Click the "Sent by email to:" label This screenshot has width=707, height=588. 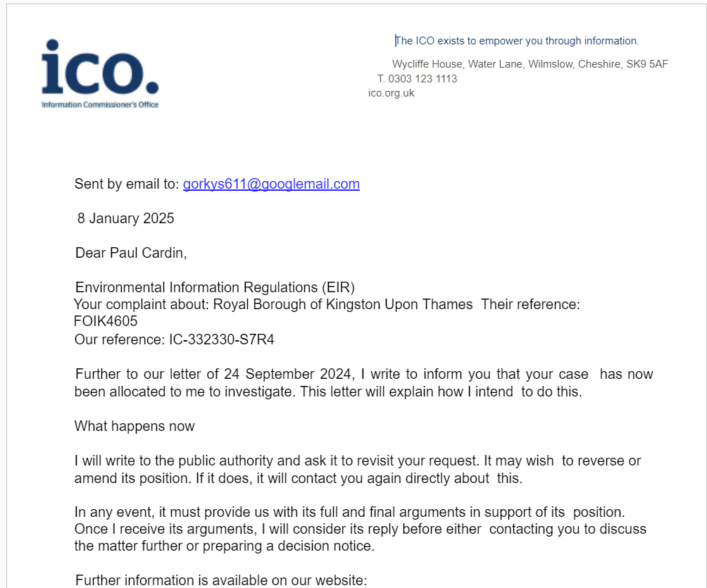[x=127, y=184]
